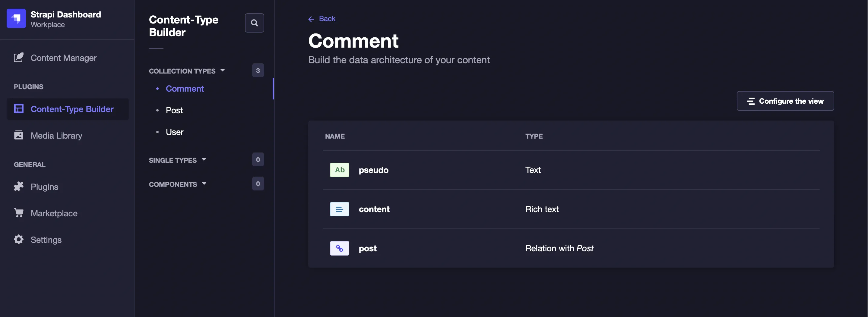Image resolution: width=868 pixels, height=317 pixels.
Task: Click the Media Library picture icon
Action: coord(18,135)
